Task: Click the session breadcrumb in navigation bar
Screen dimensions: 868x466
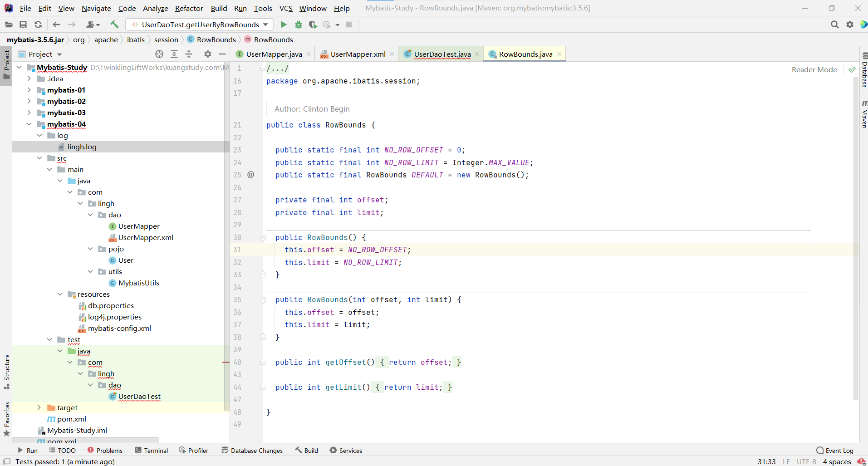Action: (x=166, y=39)
